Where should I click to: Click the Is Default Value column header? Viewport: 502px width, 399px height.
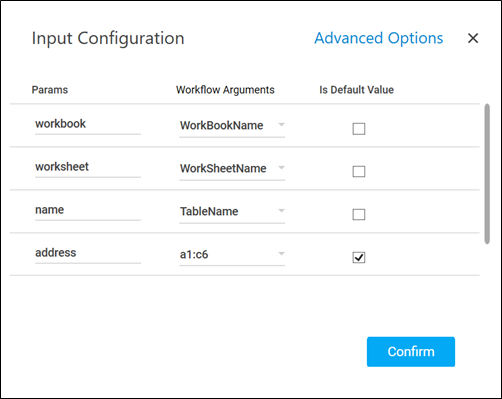[356, 90]
